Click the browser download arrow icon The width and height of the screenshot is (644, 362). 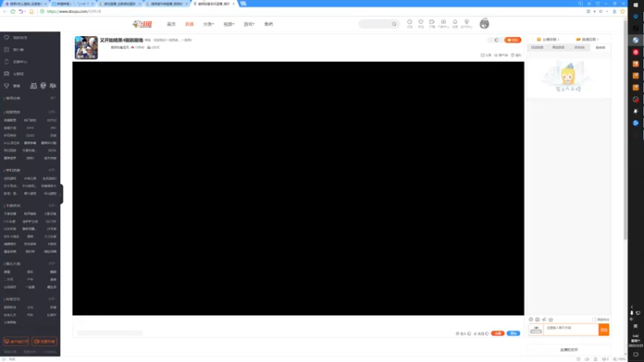(x=614, y=11)
